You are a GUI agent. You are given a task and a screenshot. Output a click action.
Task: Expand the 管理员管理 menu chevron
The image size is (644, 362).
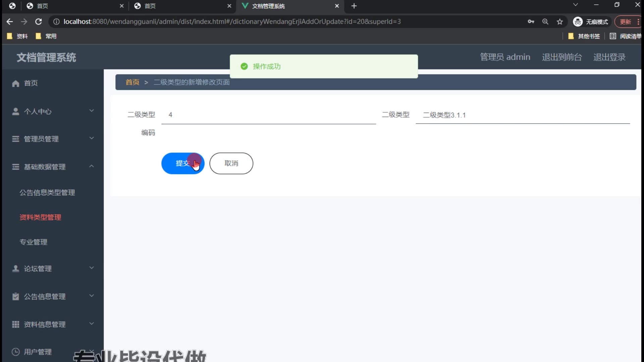pyautogui.click(x=92, y=138)
